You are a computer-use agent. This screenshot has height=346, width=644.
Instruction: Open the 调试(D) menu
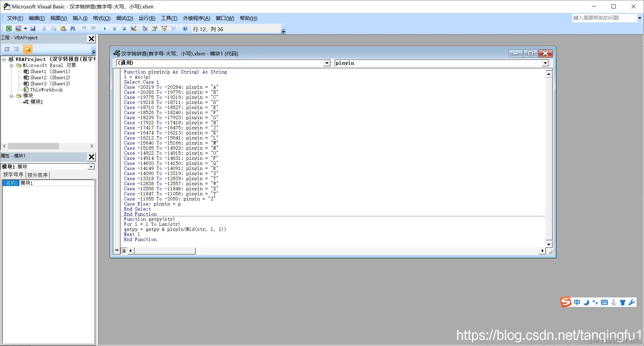[x=124, y=18]
